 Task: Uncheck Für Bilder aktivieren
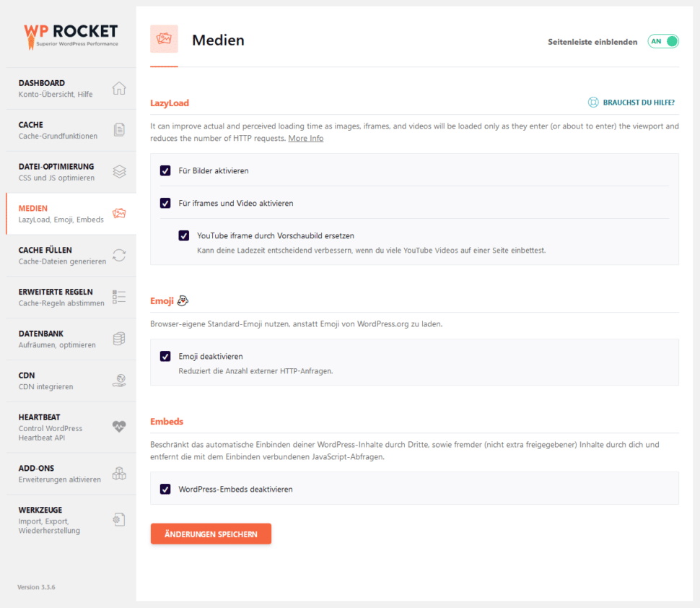165,170
